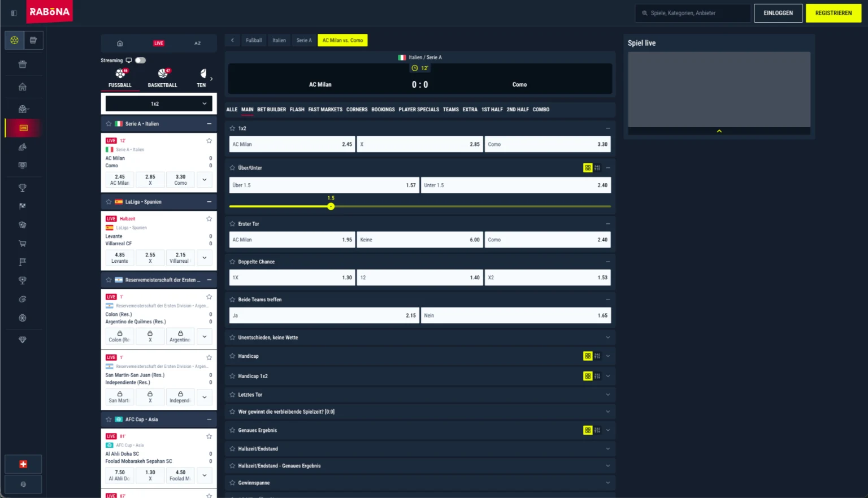Expand the Letztes Tor market
Viewport: 868px width, 498px height.
pos(608,395)
